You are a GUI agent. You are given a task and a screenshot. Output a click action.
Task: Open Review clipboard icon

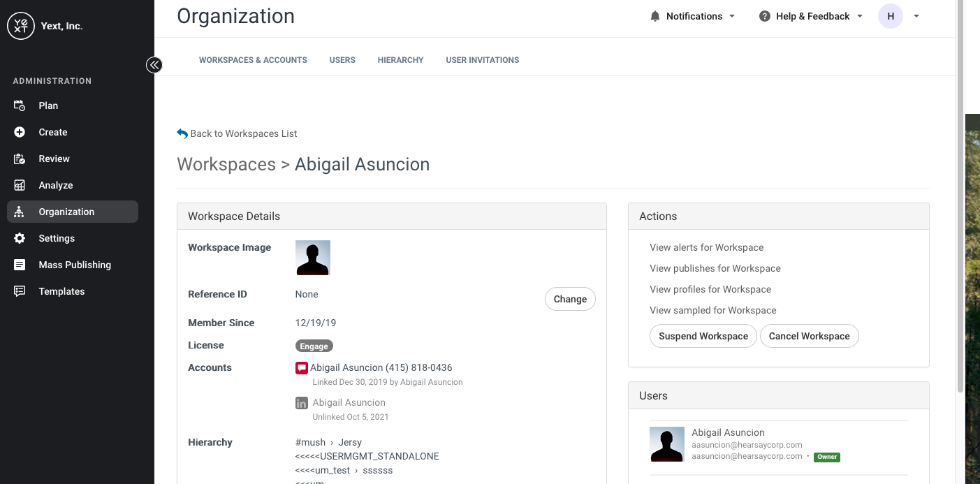[x=20, y=159]
